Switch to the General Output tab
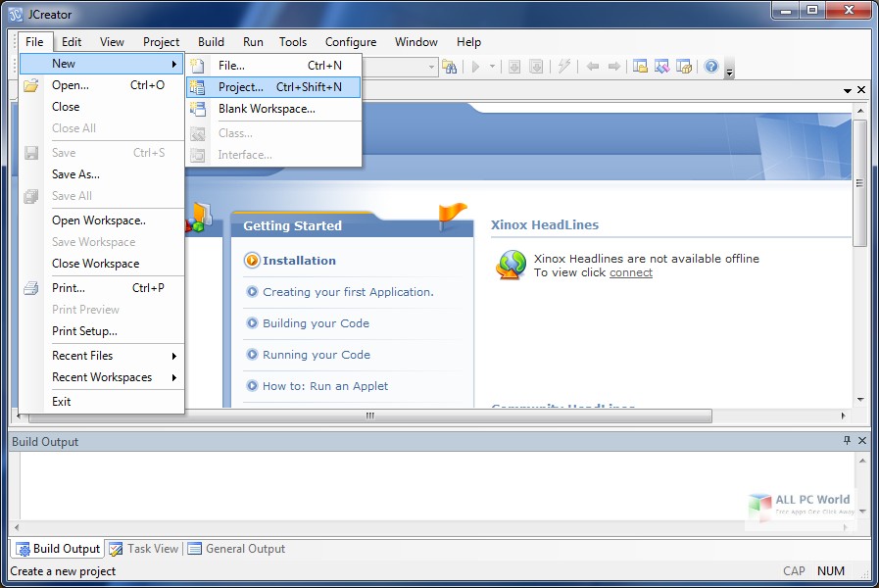 pyautogui.click(x=236, y=549)
